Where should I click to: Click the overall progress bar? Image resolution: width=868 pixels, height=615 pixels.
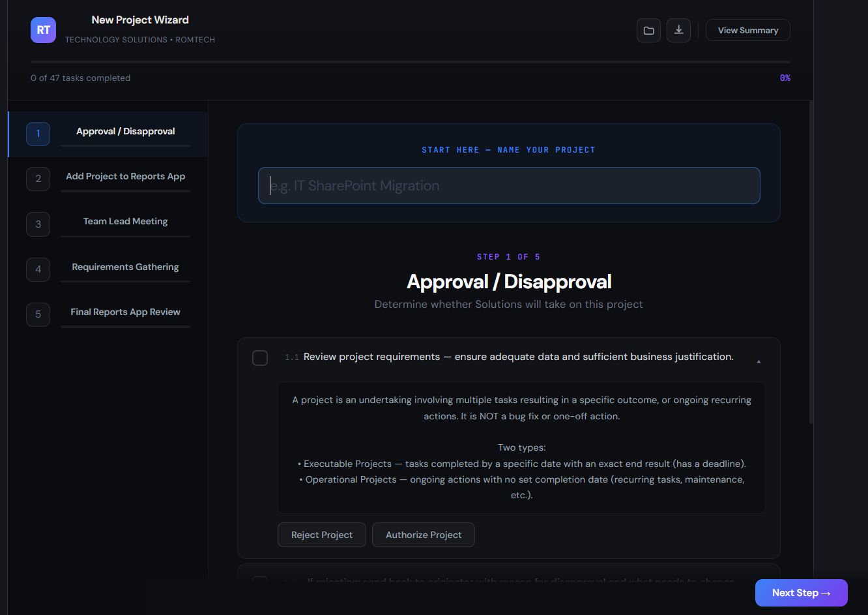(x=411, y=62)
